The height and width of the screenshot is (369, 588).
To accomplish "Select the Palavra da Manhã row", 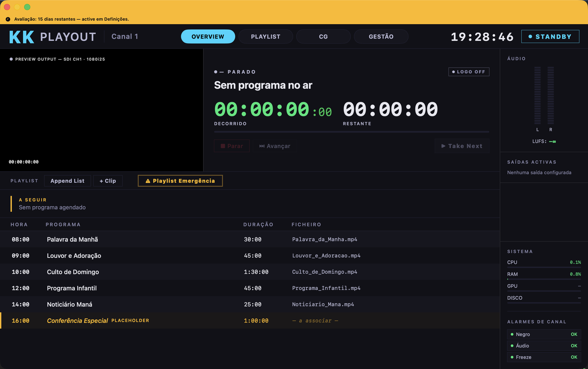I will pyautogui.click(x=250, y=239).
